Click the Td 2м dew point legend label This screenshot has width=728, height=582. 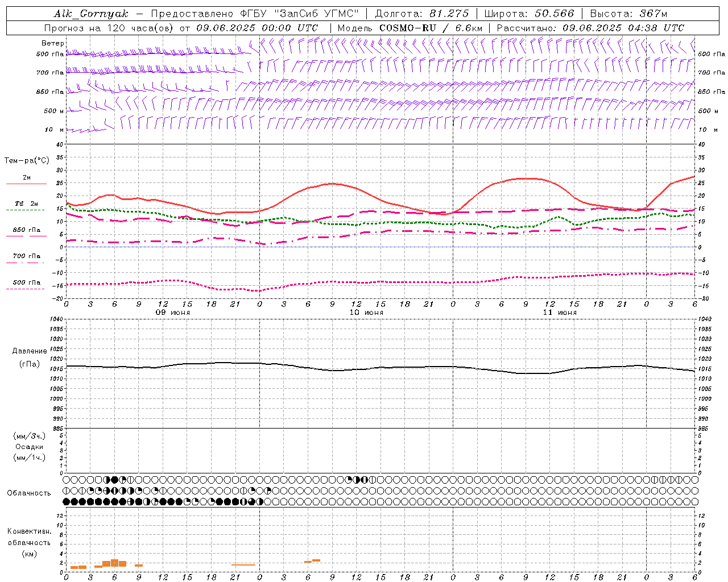(x=27, y=203)
